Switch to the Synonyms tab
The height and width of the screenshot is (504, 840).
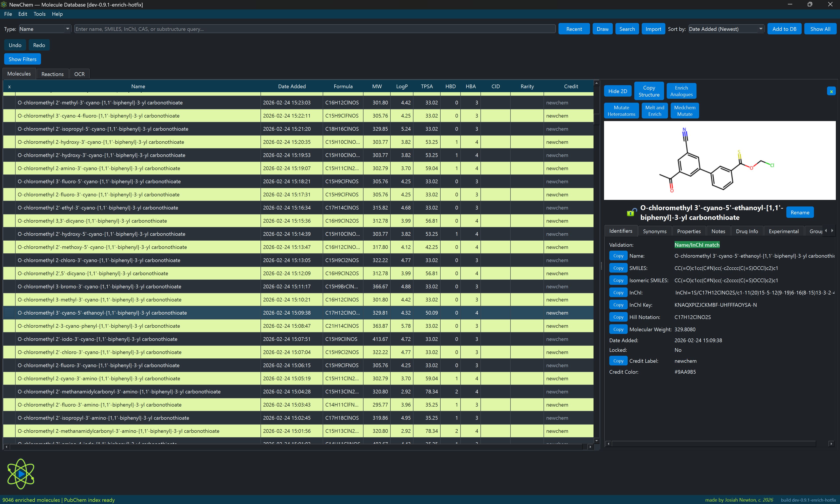click(654, 231)
